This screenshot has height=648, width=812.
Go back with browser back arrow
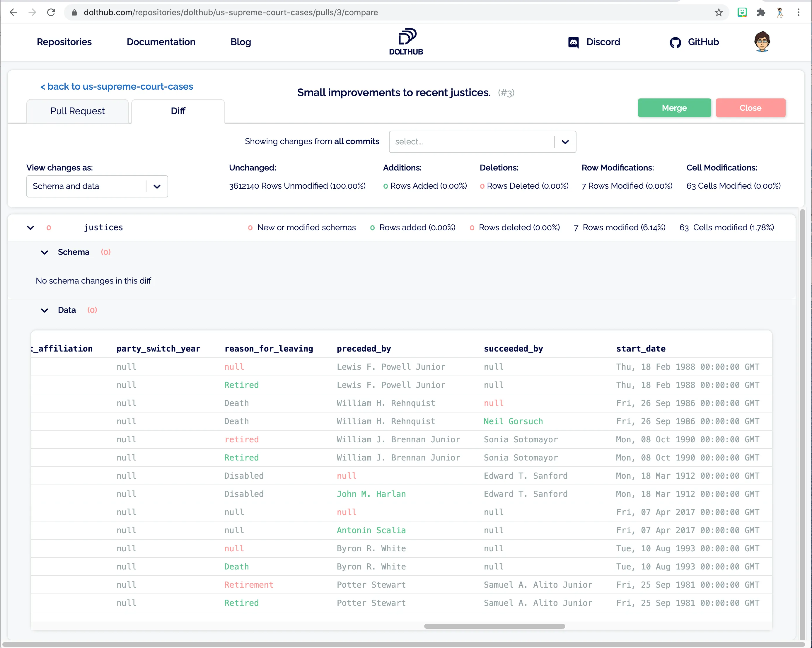click(13, 12)
